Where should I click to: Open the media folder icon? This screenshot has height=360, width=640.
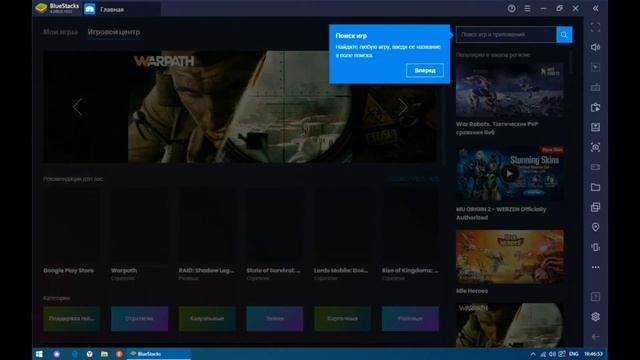click(x=596, y=187)
